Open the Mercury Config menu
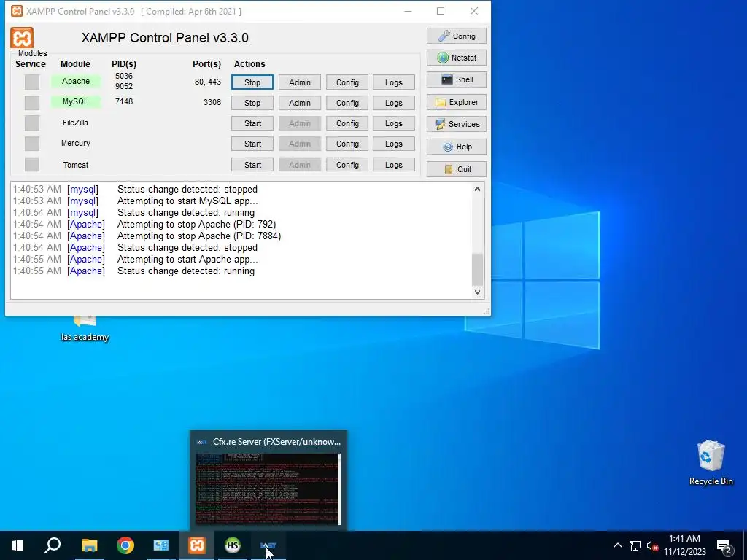 347,144
